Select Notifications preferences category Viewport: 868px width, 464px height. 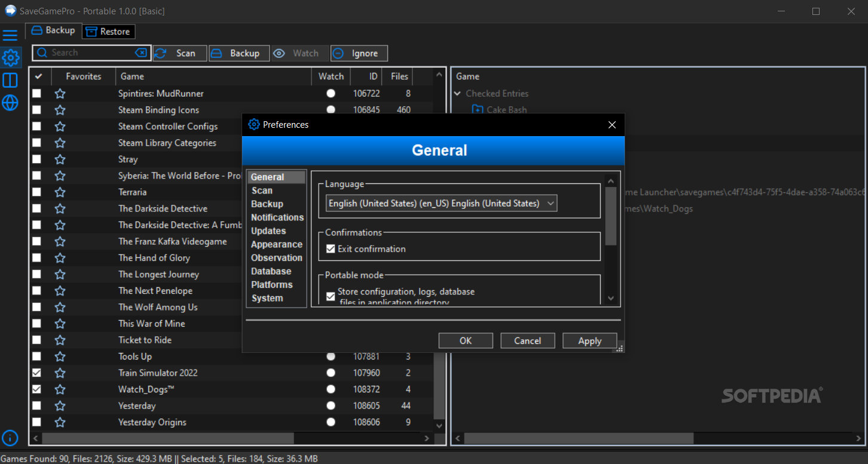277,217
